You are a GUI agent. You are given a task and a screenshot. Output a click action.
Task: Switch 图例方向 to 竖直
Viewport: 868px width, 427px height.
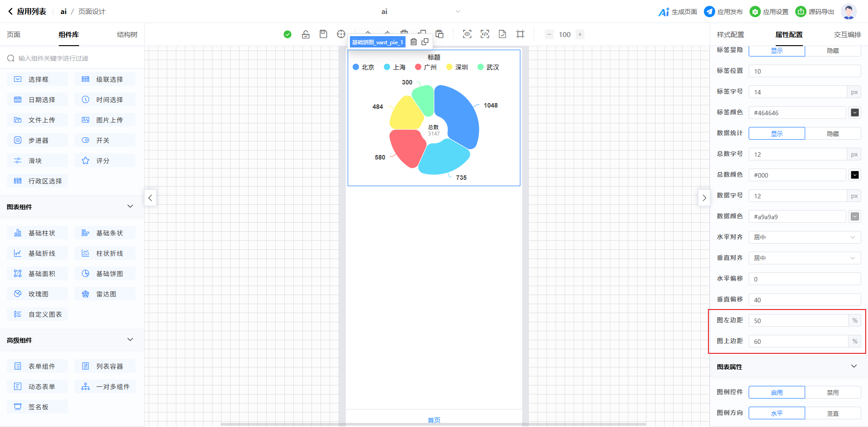click(x=832, y=413)
